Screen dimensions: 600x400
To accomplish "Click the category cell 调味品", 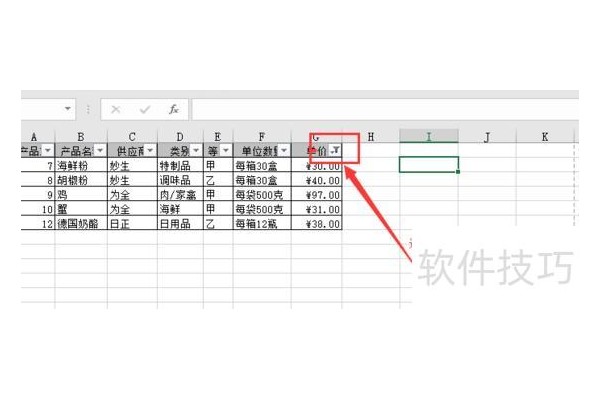I will (180, 180).
